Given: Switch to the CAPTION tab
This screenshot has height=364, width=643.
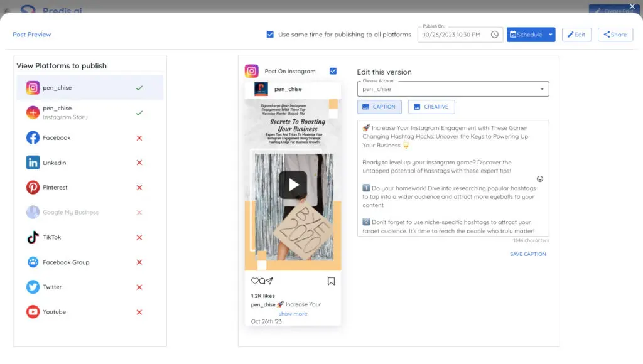Looking at the screenshot, I should pos(379,107).
